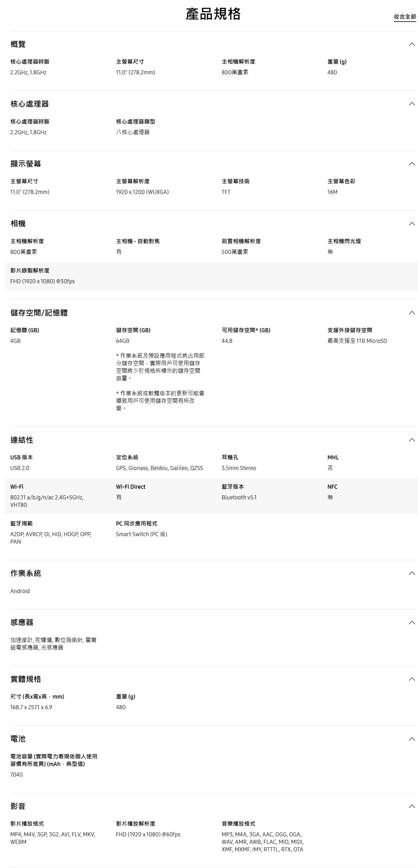This screenshot has width=418, height=868.
Task: Select the 4GB memory value
Action: (15, 341)
